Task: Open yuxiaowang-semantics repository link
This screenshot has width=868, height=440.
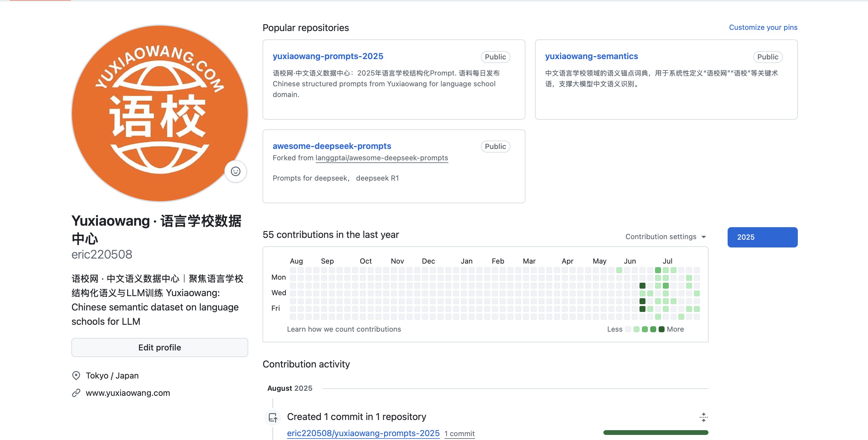Action: (591, 56)
